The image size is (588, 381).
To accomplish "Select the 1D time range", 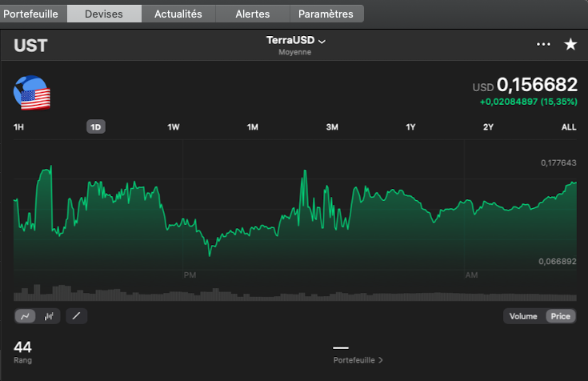I will pyautogui.click(x=96, y=127).
